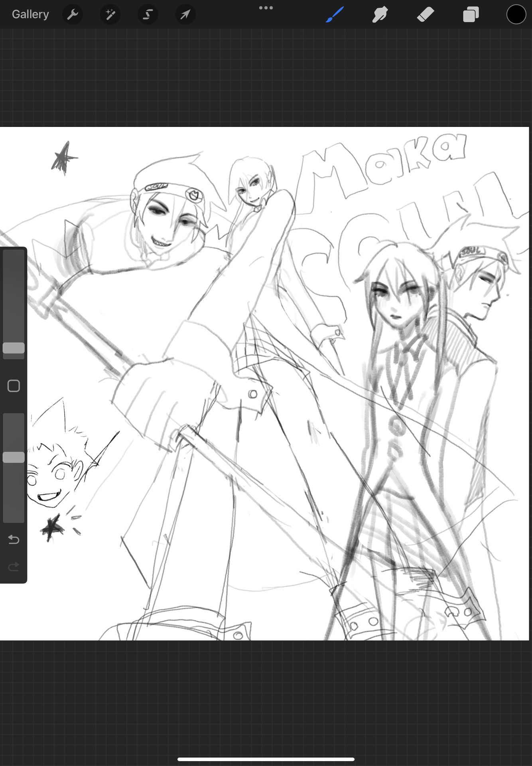
Task: Click the brush size slider handle
Action: point(14,348)
